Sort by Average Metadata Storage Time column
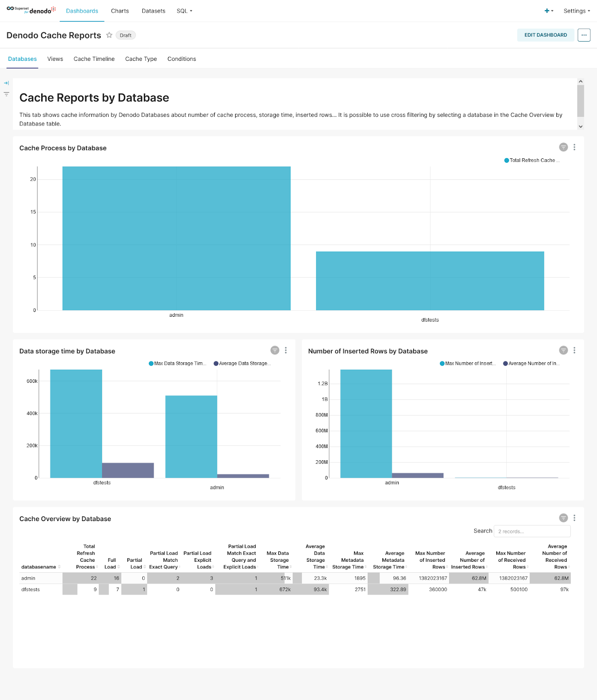 (x=390, y=560)
